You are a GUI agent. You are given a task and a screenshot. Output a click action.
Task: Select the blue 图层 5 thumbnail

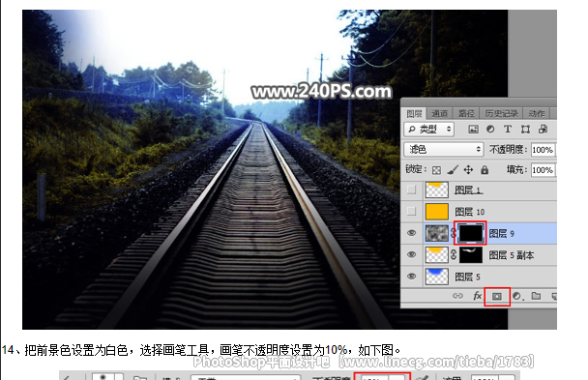point(437,277)
